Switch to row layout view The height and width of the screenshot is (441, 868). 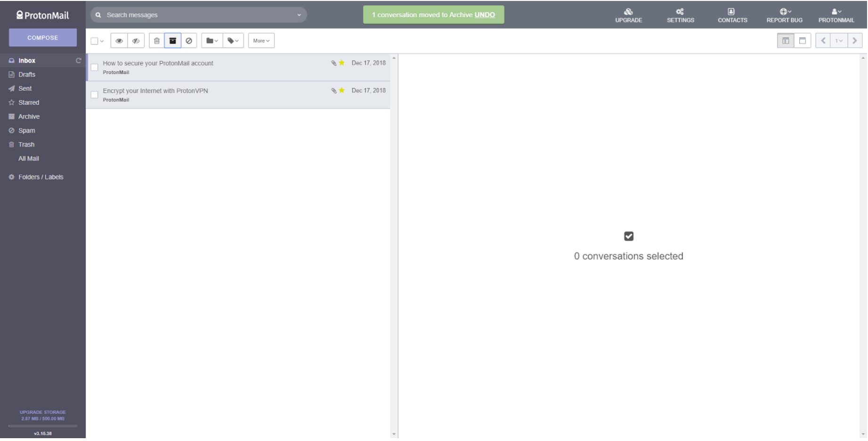pyautogui.click(x=802, y=41)
